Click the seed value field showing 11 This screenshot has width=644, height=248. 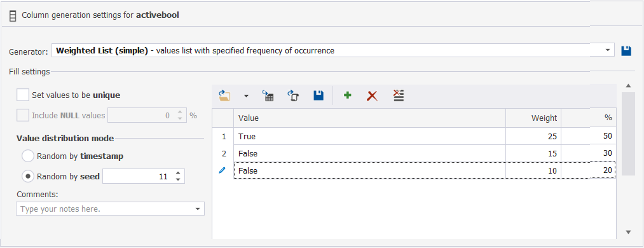(138, 177)
